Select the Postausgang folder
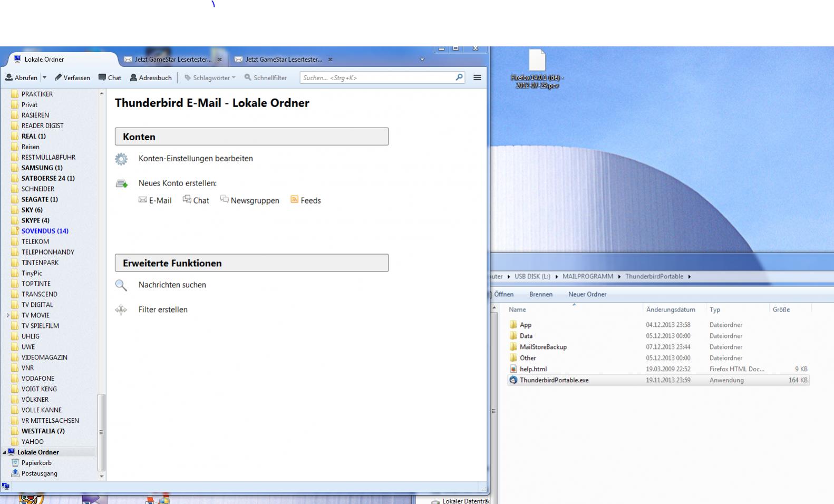 [x=40, y=473]
